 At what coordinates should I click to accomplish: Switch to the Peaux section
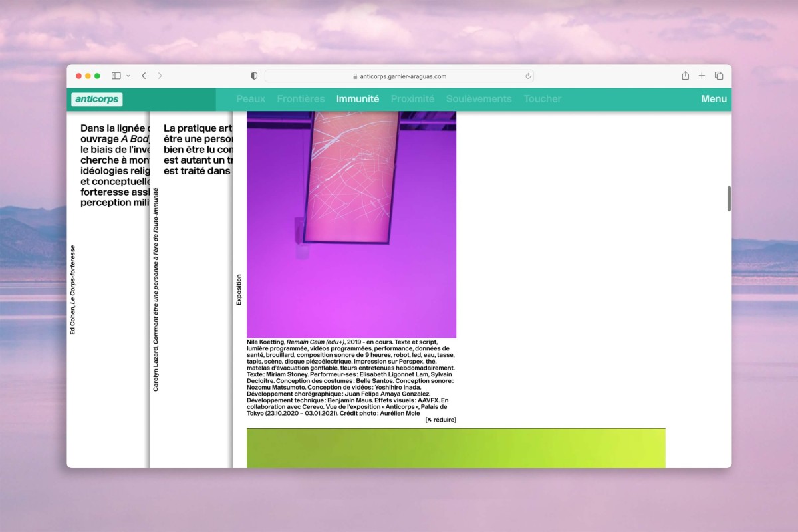[x=251, y=98]
